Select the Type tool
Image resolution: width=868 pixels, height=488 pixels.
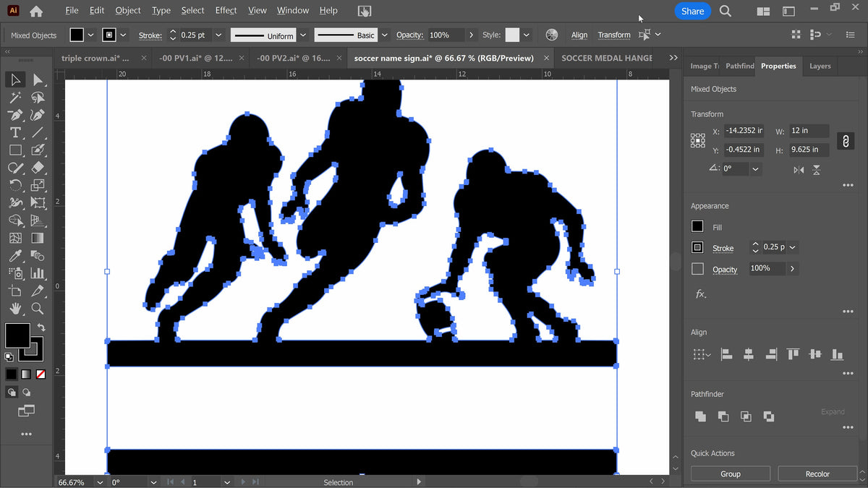15,133
